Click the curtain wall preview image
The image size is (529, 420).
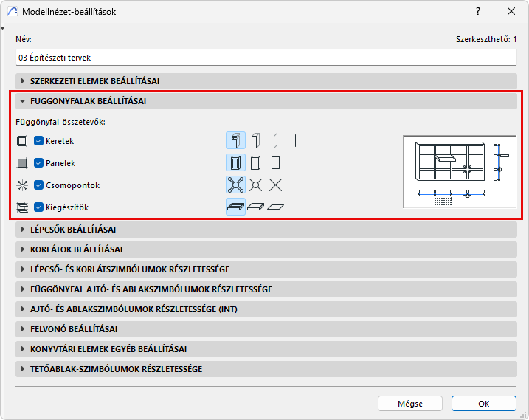coord(460,171)
